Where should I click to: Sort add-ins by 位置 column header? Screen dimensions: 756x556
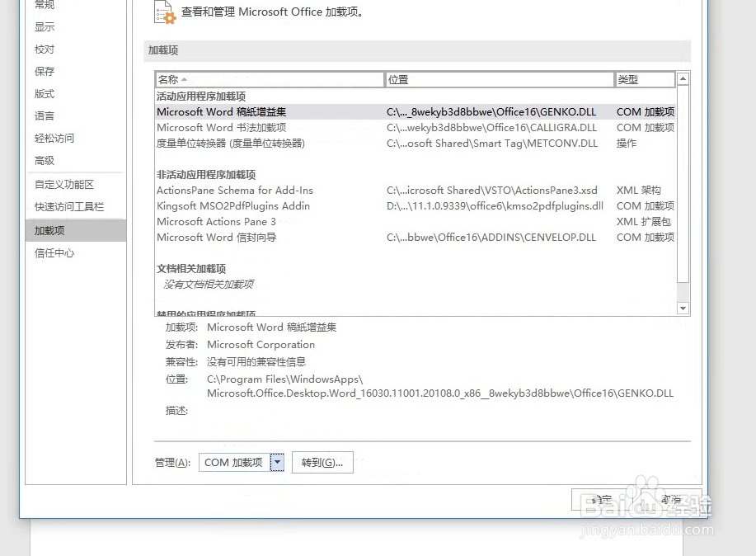(x=500, y=80)
